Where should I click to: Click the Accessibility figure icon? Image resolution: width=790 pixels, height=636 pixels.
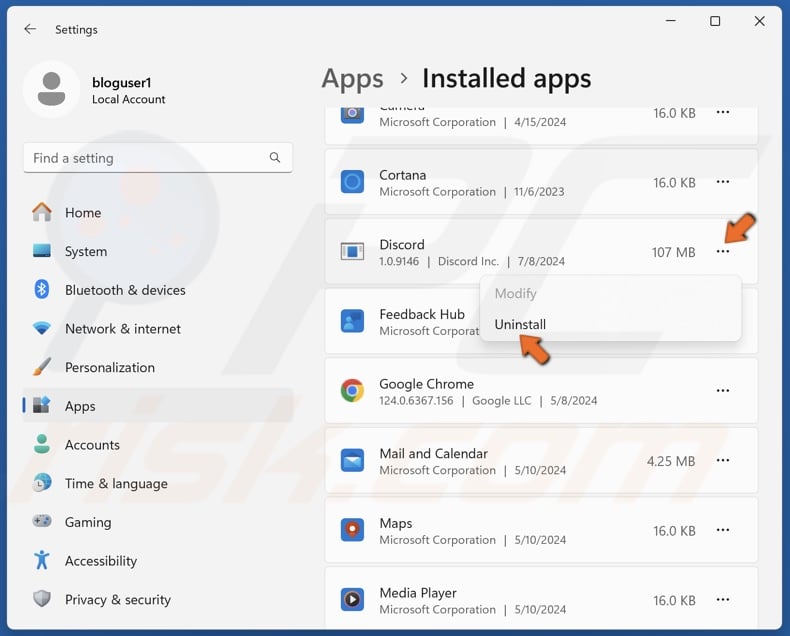[42, 560]
